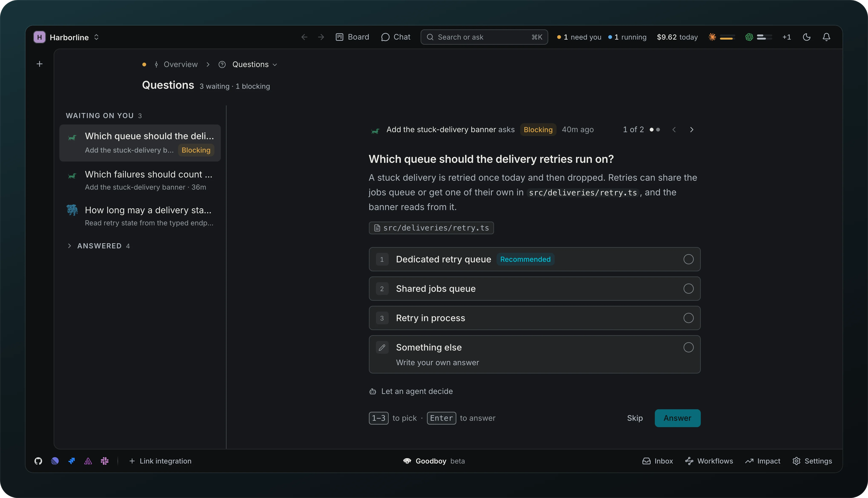Open the Board view
This screenshot has width=868, height=498.
point(352,37)
